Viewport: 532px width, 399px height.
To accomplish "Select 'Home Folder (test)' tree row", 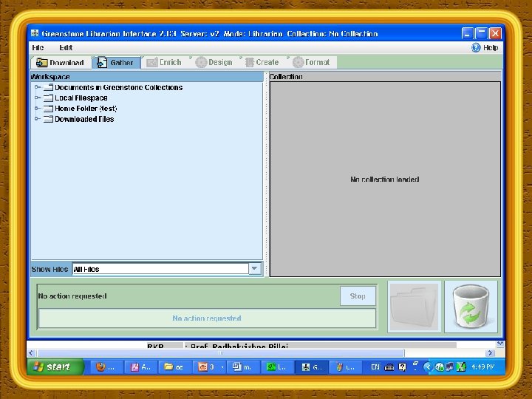I will pyautogui.click(x=86, y=109).
